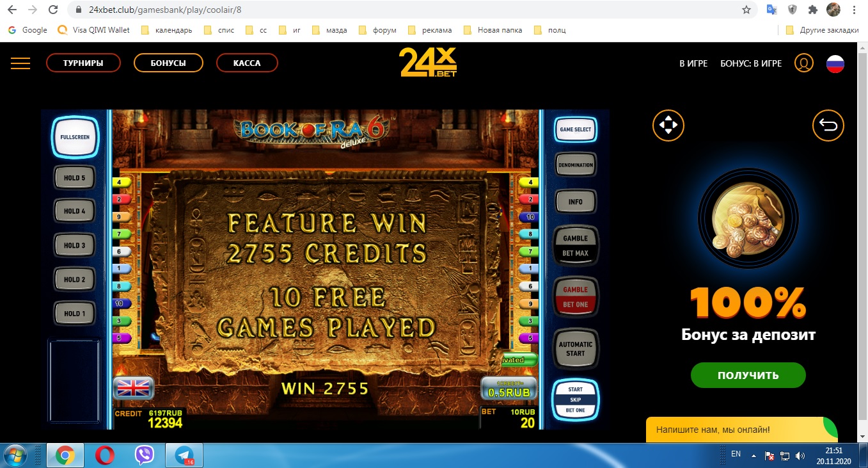This screenshot has width=868, height=468.
Task: Click the network icon in the system tray
Action: [x=784, y=456]
